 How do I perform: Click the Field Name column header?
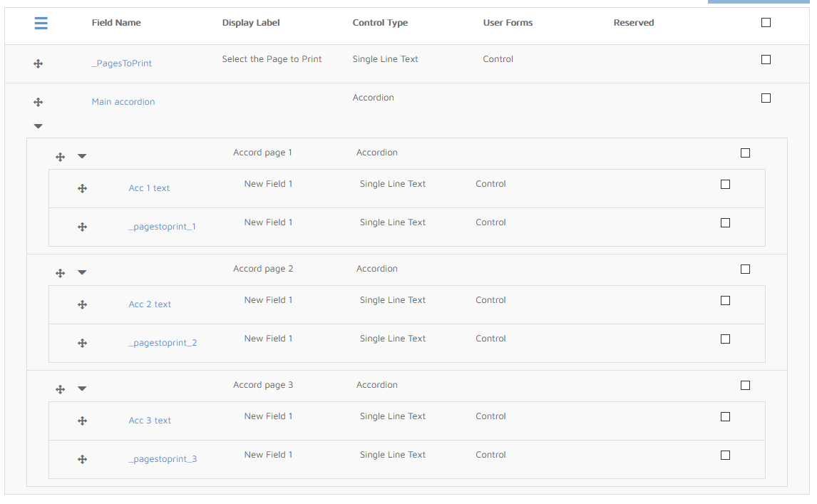click(x=116, y=23)
